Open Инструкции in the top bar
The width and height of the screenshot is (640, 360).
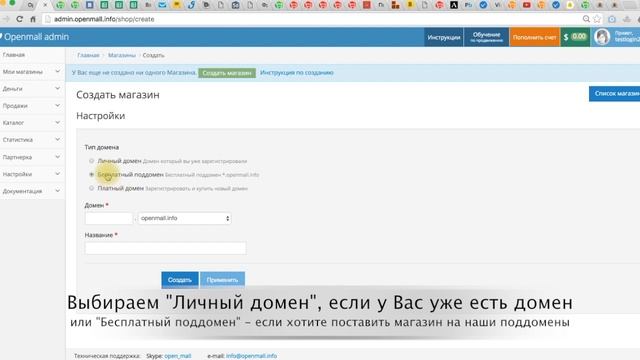click(444, 37)
